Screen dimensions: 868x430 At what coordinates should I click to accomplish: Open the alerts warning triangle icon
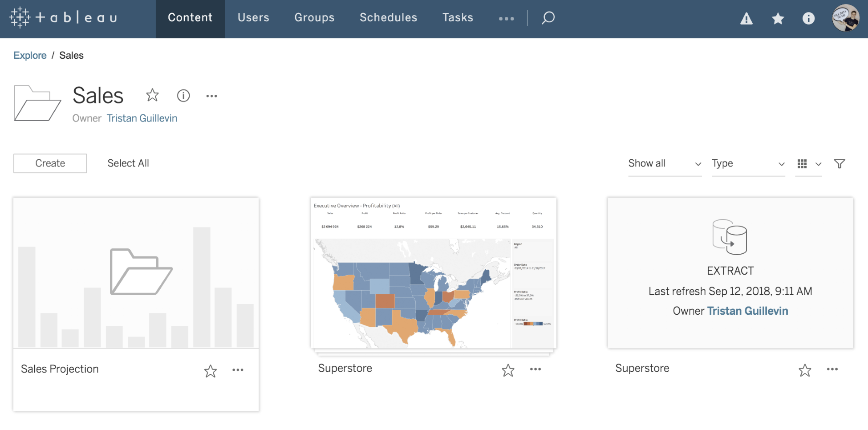(746, 19)
